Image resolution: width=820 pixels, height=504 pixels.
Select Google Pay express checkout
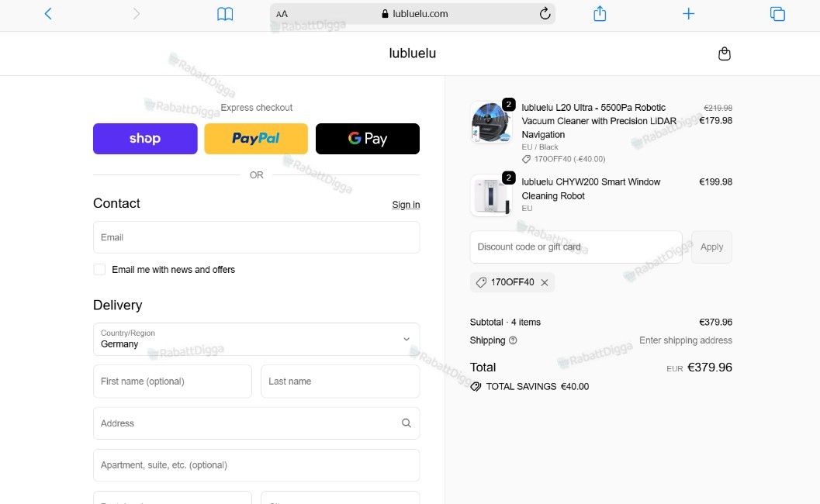click(368, 139)
